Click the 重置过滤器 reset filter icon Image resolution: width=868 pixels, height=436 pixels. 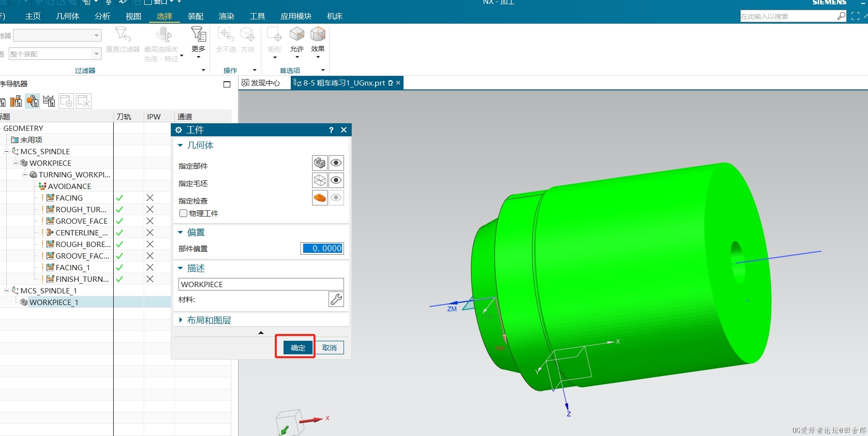(122, 34)
